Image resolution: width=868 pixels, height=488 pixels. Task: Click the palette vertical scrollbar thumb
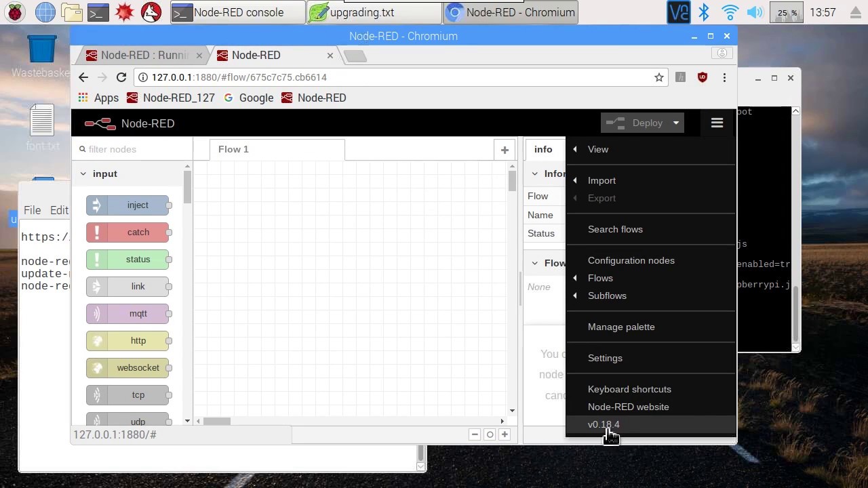187,186
